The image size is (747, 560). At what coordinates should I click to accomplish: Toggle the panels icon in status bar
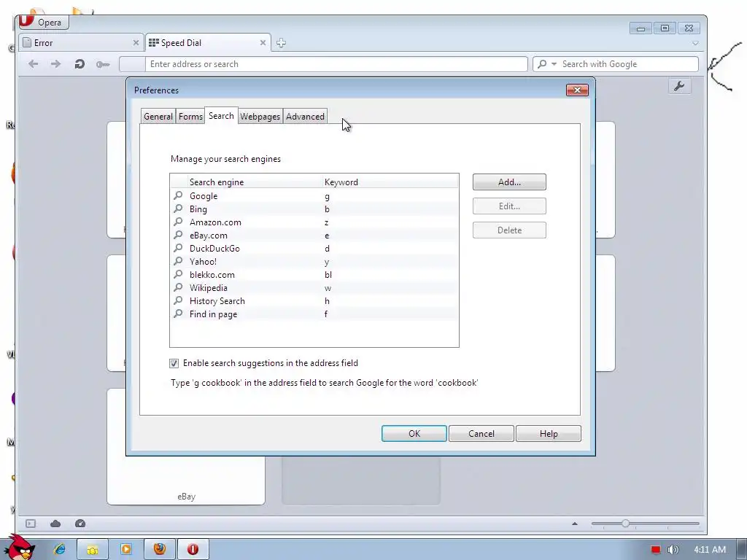click(x=31, y=524)
